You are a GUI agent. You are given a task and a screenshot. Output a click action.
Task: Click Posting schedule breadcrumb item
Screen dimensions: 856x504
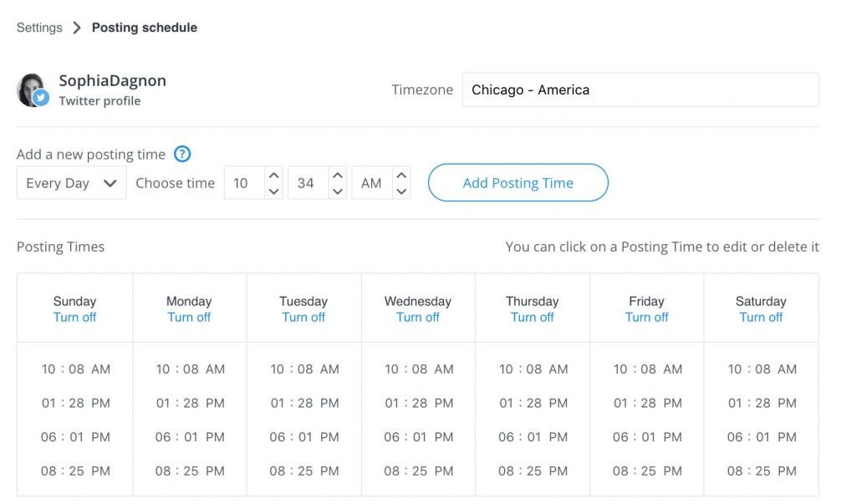145,28
